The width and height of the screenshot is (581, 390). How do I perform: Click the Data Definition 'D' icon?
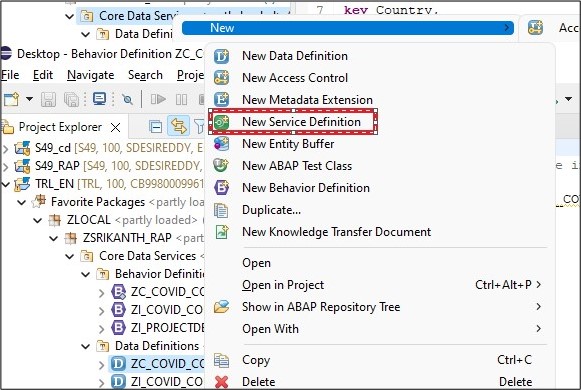(x=221, y=56)
